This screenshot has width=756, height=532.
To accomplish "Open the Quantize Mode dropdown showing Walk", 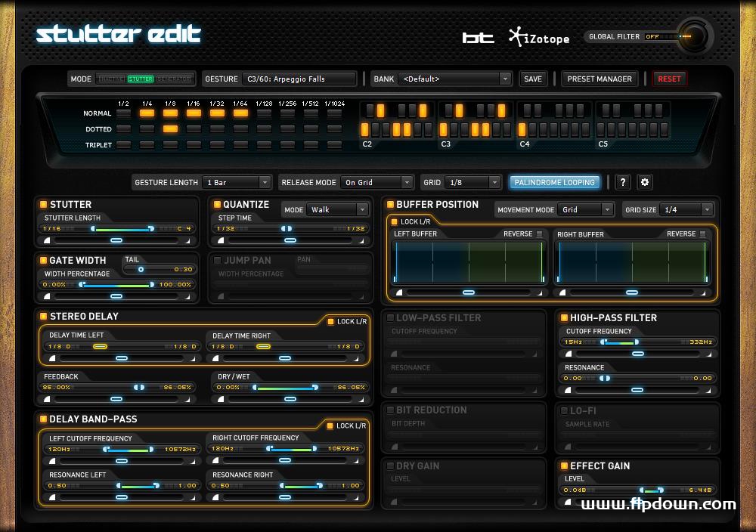I will pos(336,209).
